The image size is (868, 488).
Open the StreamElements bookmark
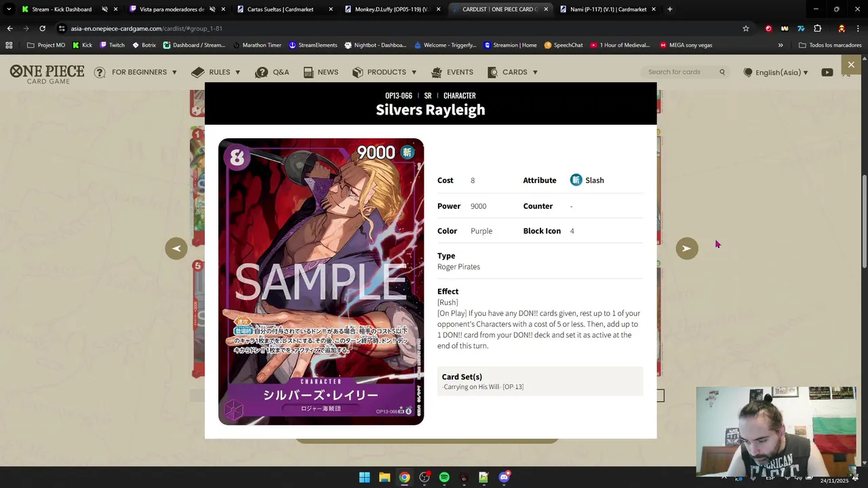tap(313, 45)
